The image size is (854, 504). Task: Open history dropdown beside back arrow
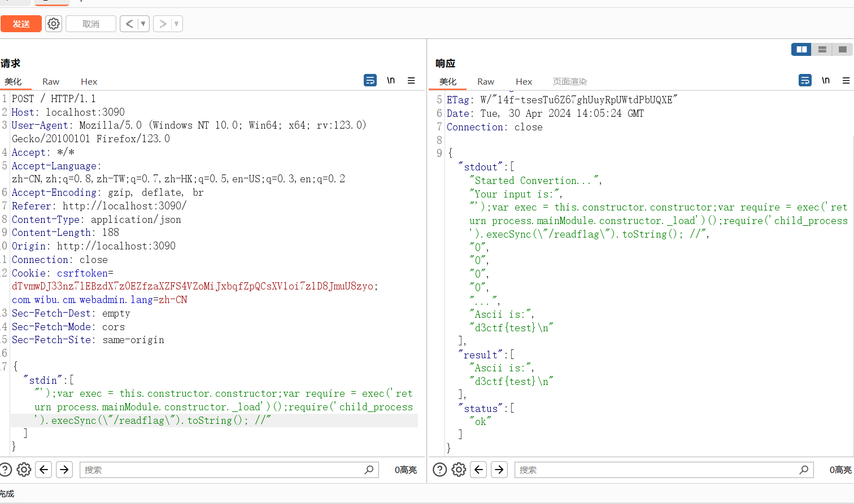pyautogui.click(x=143, y=24)
